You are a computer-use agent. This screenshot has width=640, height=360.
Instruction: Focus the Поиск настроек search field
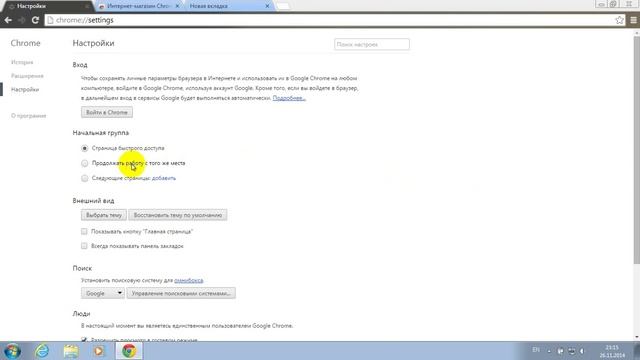pyautogui.click(x=372, y=44)
